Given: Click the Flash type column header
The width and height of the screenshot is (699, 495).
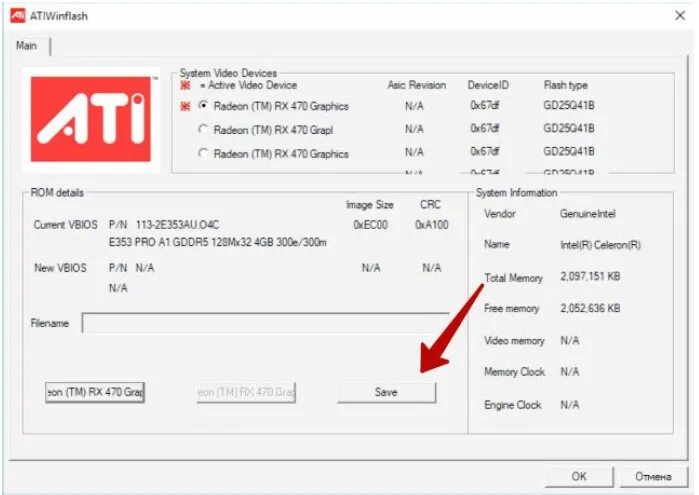Looking at the screenshot, I should pyautogui.click(x=566, y=85).
